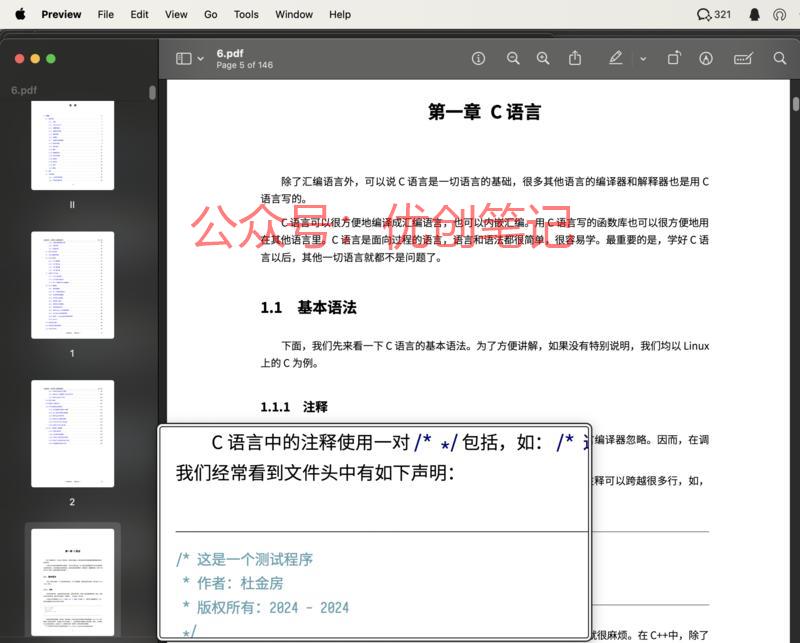Click the Share button in toolbar
800x643 pixels.
coord(575,58)
